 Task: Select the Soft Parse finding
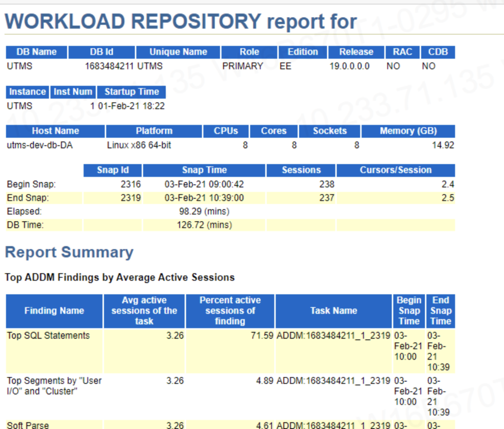coord(28,425)
